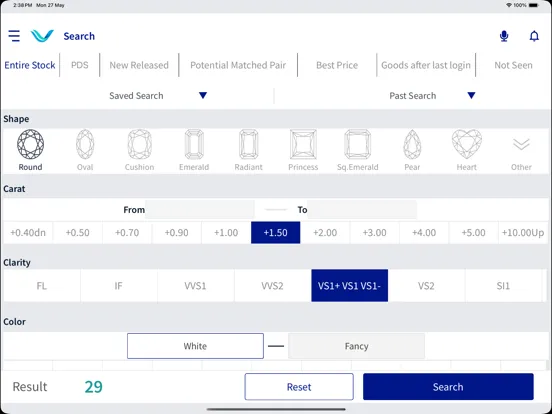Toggle VVS2 clarity option
The image size is (552, 414).
(x=272, y=286)
